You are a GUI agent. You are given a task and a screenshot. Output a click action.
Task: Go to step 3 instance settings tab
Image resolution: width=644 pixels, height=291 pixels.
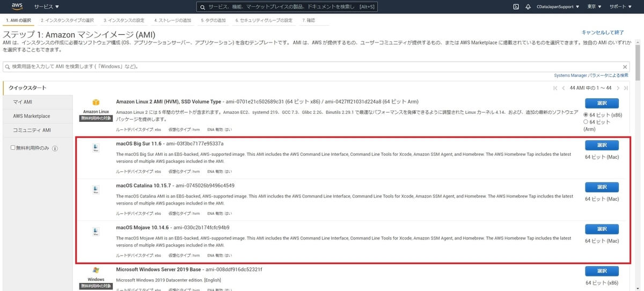[x=124, y=20]
